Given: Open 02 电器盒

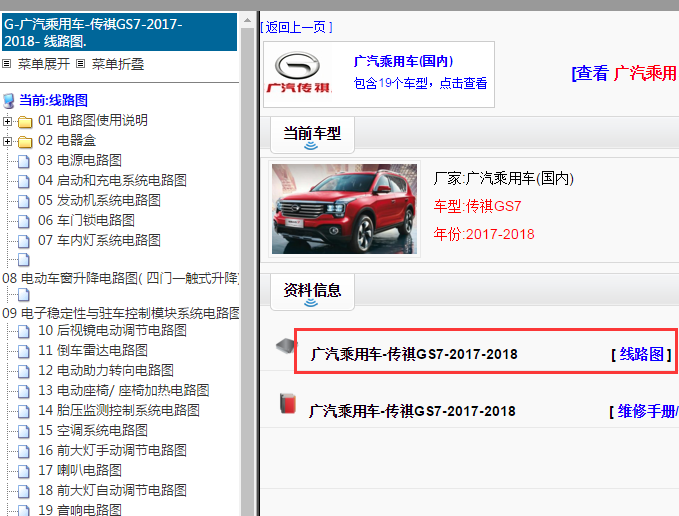Looking at the screenshot, I should click(x=67, y=140).
